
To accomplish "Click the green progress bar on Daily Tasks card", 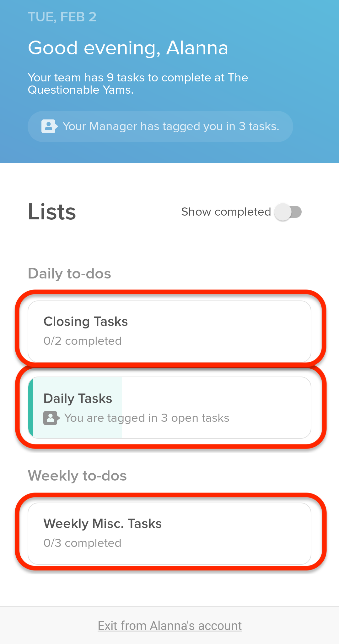I will pyautogui.click(x=31, y=408).
